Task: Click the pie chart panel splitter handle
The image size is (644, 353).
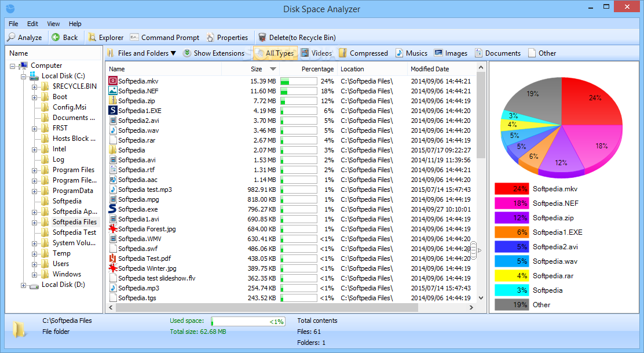Action: click(474, 250)
